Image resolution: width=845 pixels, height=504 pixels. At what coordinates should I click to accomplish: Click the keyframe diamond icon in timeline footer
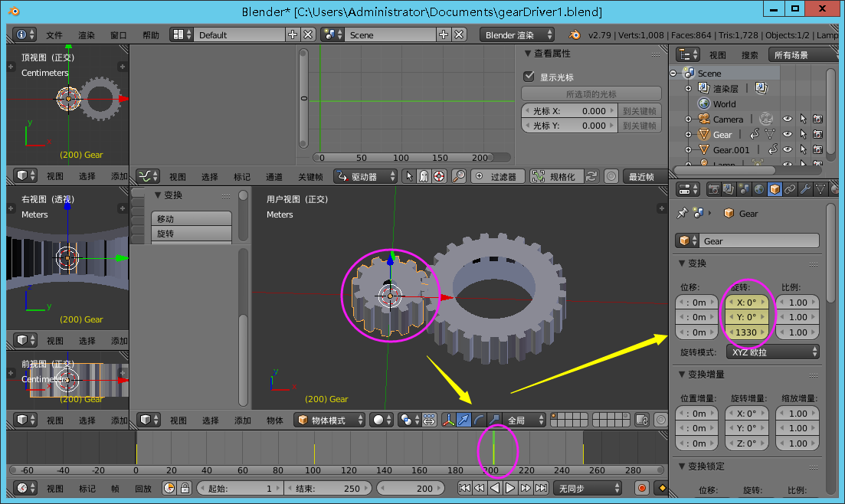point(662,489)
